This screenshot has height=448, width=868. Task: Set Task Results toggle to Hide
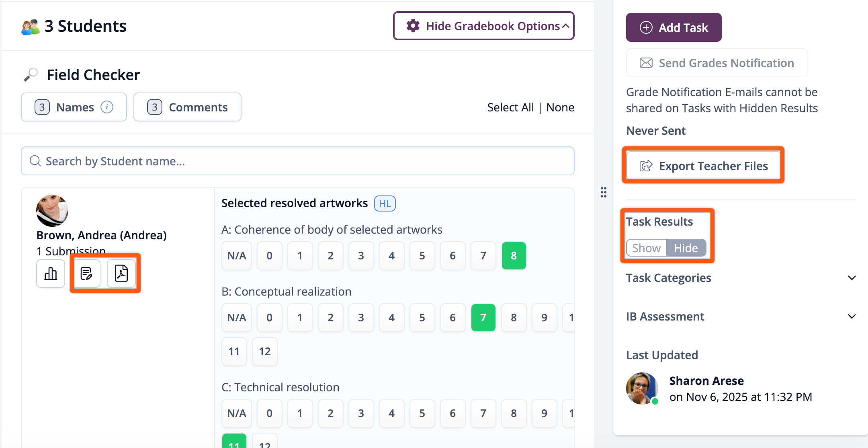click(x=686, y=248)
